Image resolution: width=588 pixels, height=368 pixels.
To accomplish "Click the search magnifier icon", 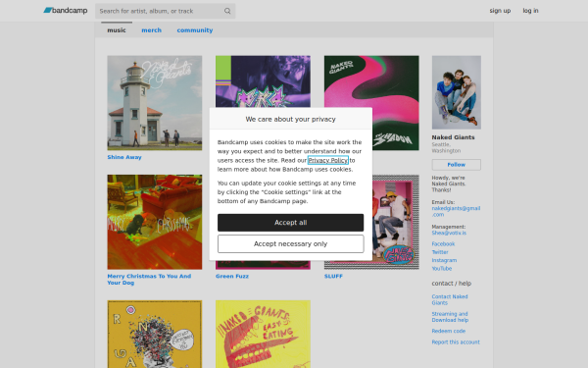I will pos(227,11).
